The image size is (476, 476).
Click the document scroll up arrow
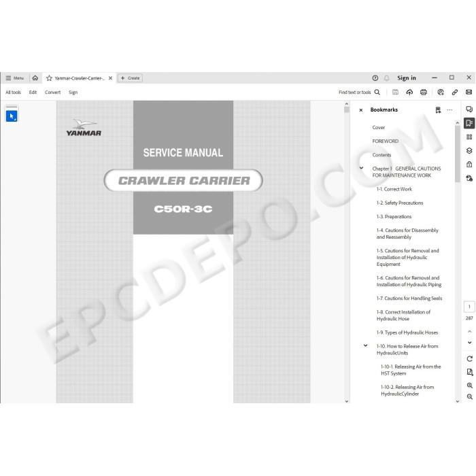pos(347,104)
